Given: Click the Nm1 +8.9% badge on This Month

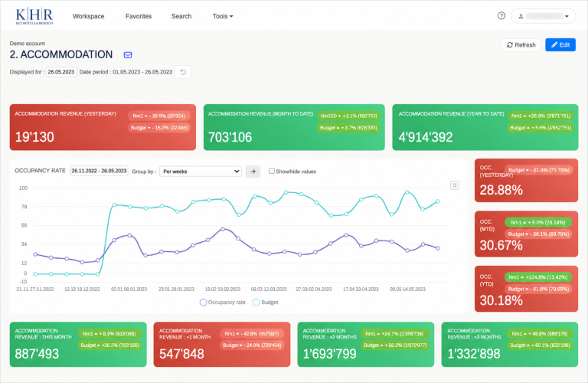Looking at the screenshot, I should (109, 333).
